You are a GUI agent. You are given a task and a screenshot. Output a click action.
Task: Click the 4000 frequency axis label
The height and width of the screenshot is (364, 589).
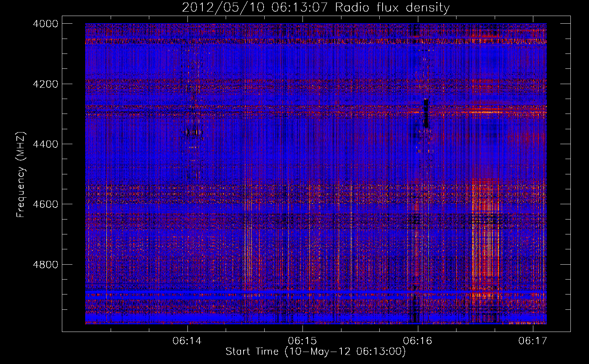[46, 24]
